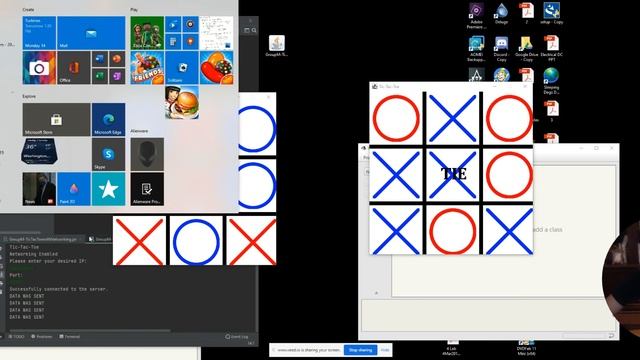
Task: Open the Deluge desktop shortcut
Action: click(x=501, y=13)
